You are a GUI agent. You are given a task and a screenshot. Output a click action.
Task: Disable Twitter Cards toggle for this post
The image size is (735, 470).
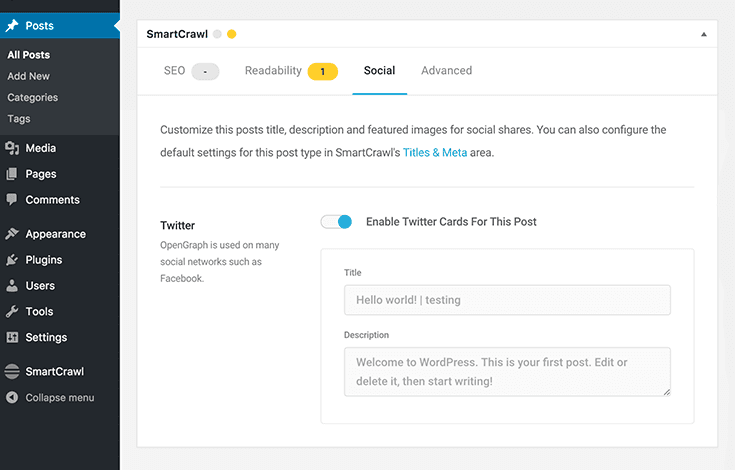[336, 222]
